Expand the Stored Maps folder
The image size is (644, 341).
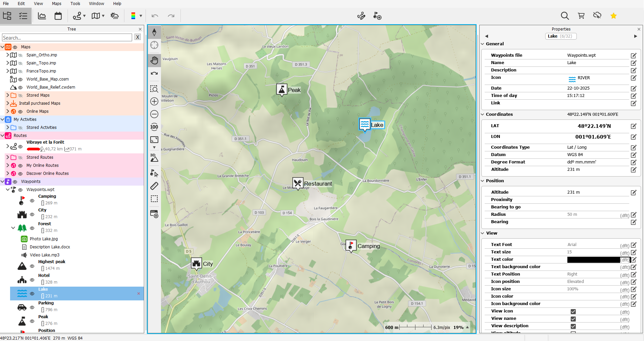coord(8,95)
